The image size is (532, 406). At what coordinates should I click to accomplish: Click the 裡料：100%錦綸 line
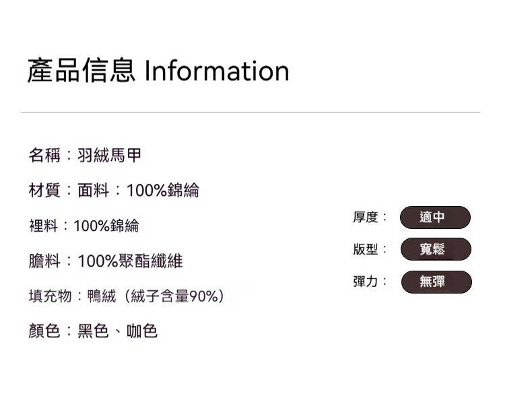(x=84, y=226)
